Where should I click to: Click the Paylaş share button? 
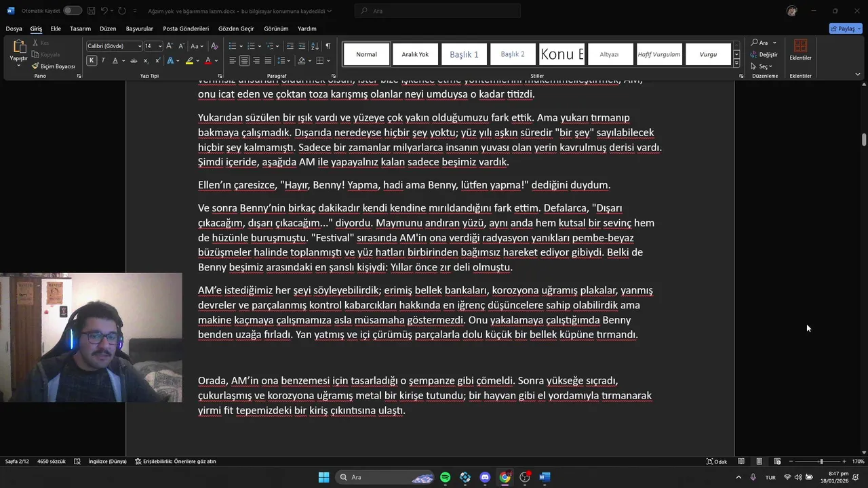pyautogui.click(x=846, y=28)
